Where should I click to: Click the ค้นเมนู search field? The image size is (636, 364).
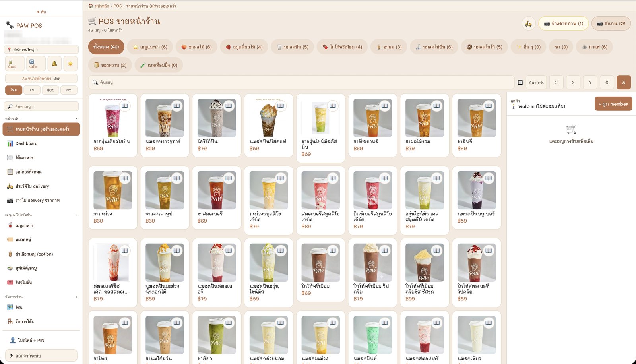pyautogui.click(x=301, y=82)
